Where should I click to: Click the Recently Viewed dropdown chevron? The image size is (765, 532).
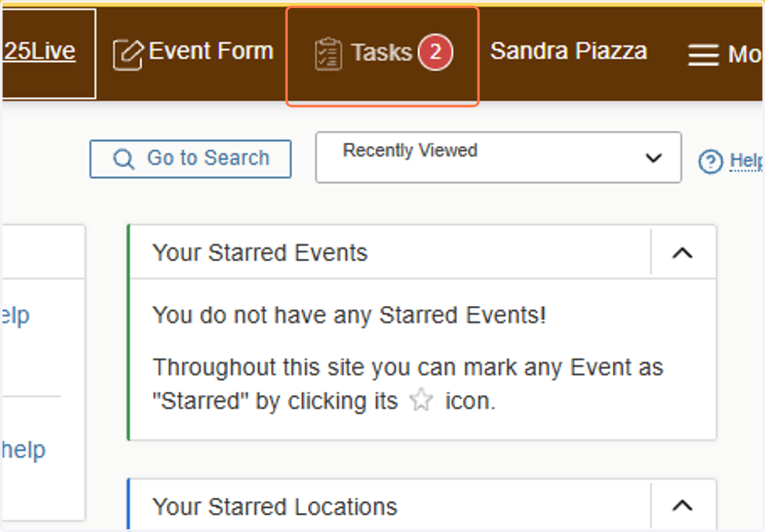pos(653,158)
